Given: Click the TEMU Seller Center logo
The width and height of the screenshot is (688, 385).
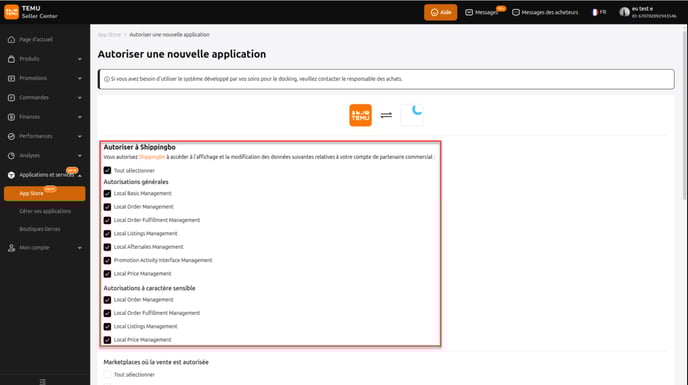Looking at the screenshot, I should coord(11,12).
